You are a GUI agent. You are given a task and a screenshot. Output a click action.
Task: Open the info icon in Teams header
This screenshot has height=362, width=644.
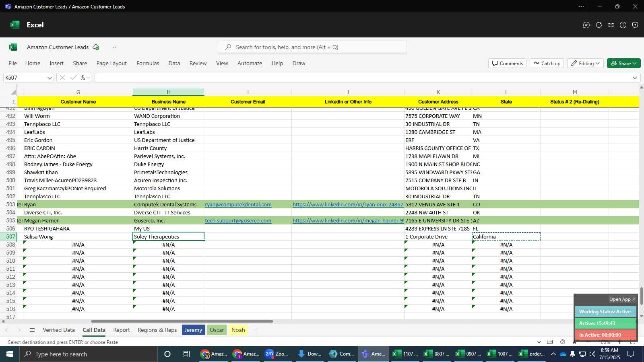coord(623,25)
